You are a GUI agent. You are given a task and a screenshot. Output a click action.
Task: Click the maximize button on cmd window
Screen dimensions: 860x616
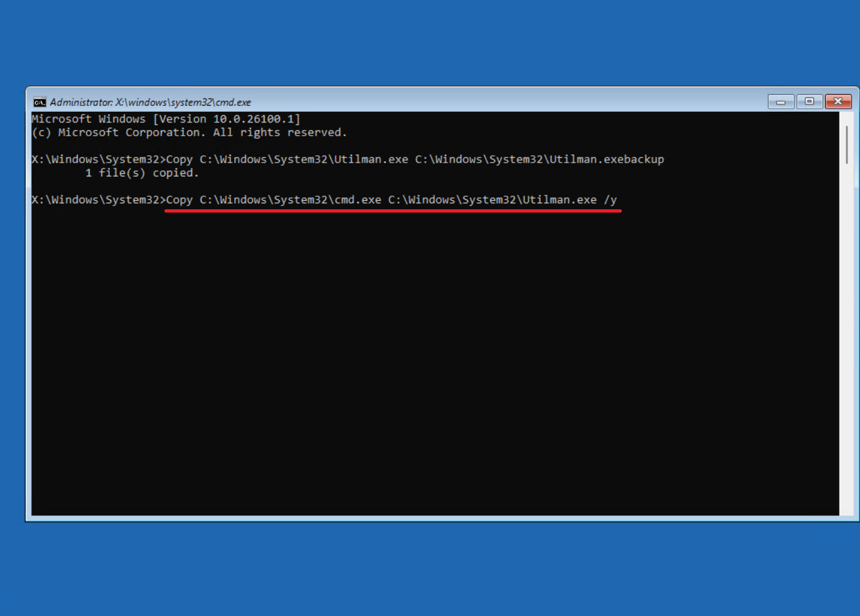click(809, 101)
